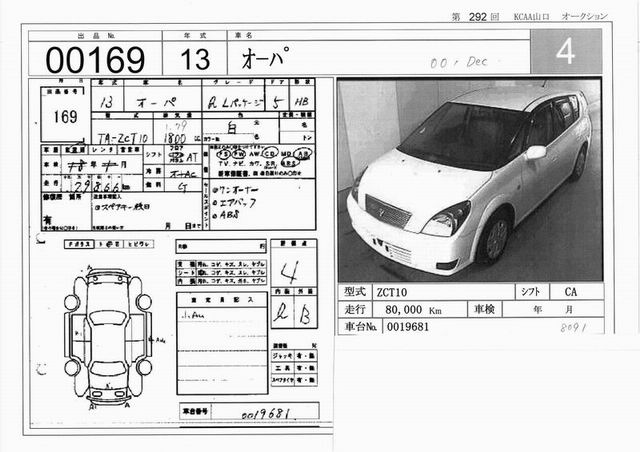Viewport: 640px width, 452px height.
Task: Click auction round number 292 in the header
Action: click(478, 17)
